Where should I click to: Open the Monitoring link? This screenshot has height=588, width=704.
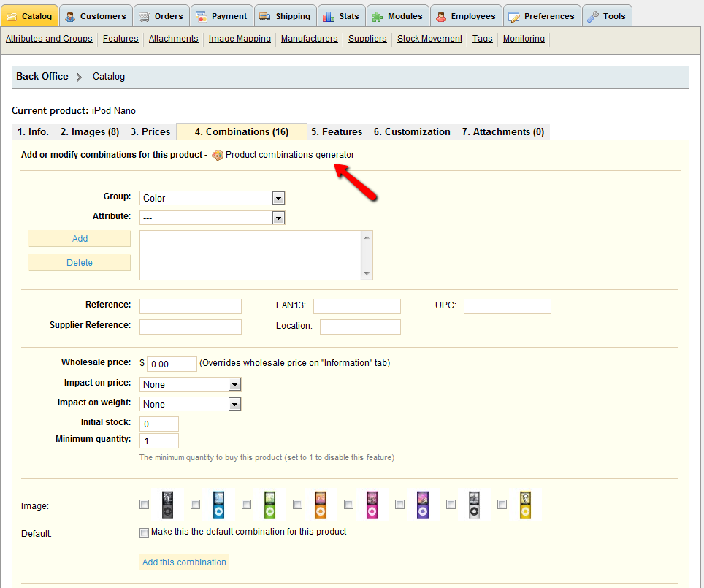pos(524,39)
